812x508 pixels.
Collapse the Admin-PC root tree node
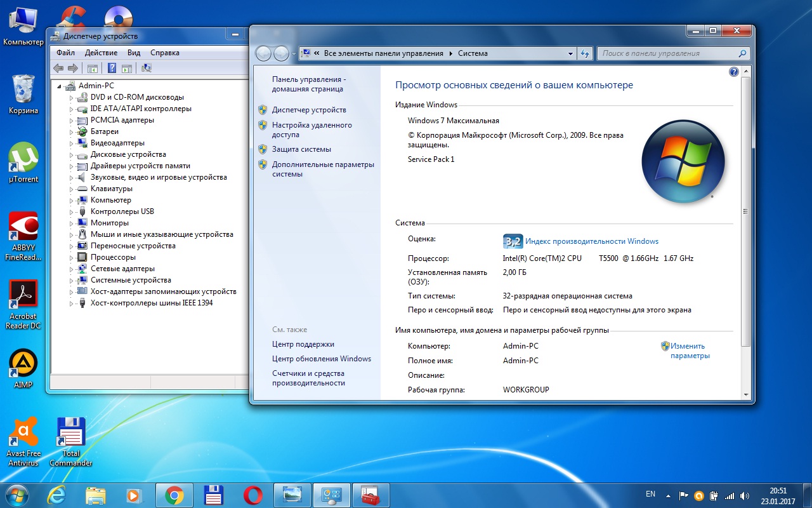[x=60, y=86]
